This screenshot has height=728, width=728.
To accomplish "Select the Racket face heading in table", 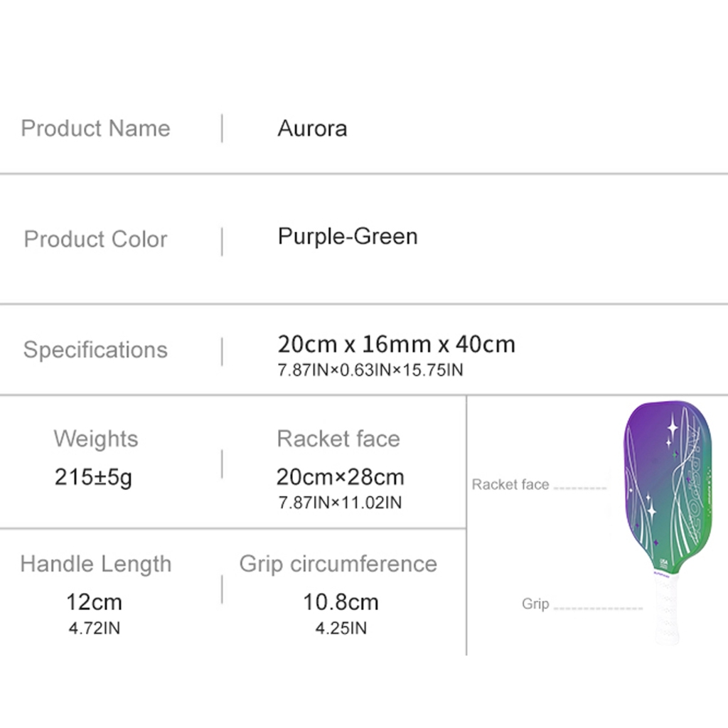I will pos(338,439).
